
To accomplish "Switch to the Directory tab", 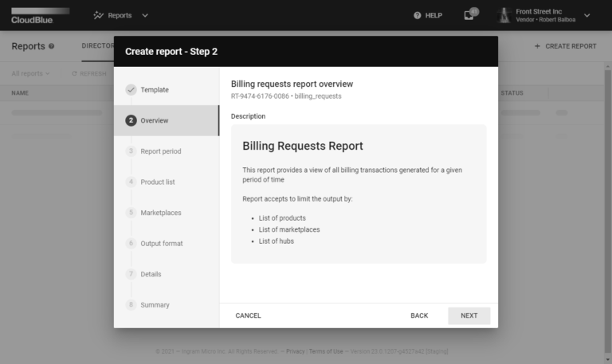I will (97, 45).
